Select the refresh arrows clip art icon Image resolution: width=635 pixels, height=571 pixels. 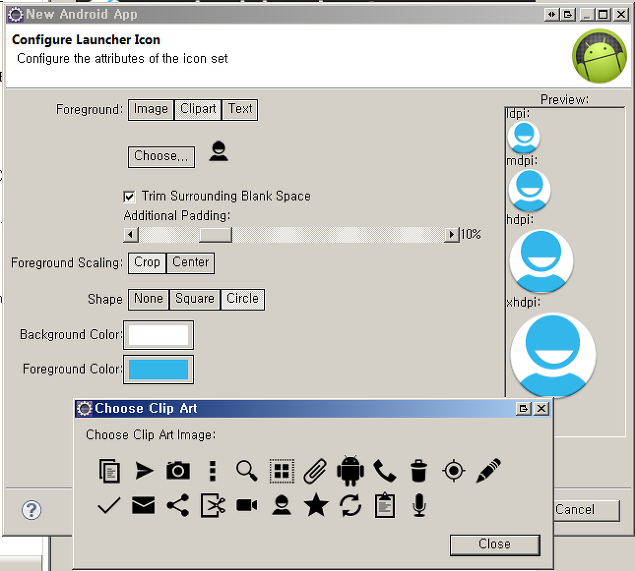point(350,505)
